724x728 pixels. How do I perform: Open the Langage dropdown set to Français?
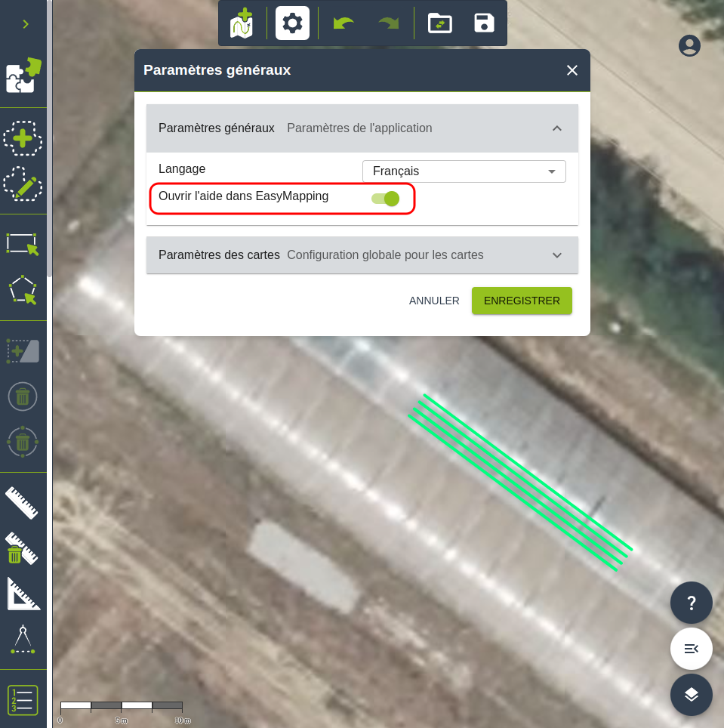[x=464, y=171]
